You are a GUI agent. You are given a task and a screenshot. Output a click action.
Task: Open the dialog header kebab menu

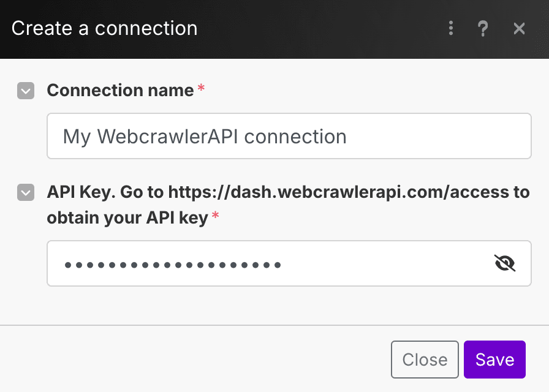[x=451, y=28]
